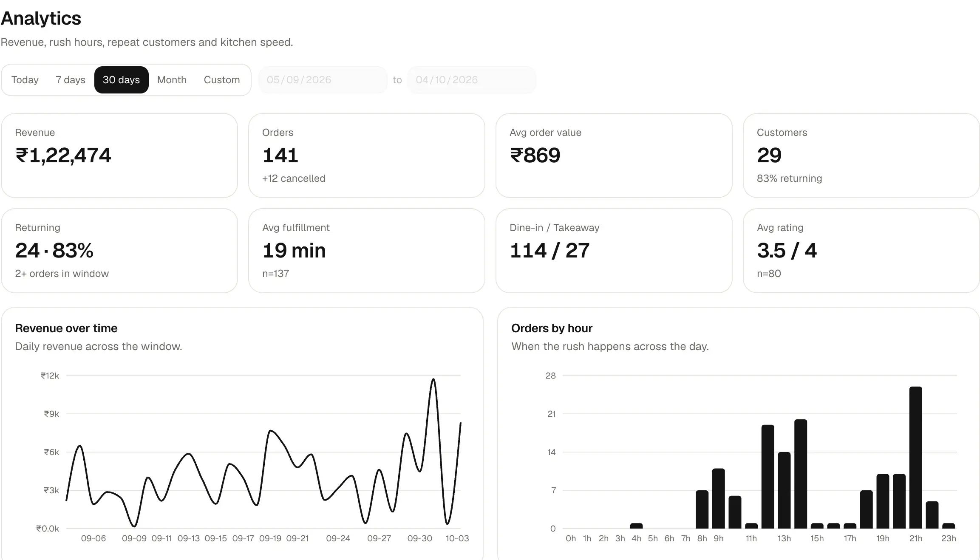980x560 pixels.
Task: Click the Avg rating 3.5 / 4 value
Action: [x=787, y=250]
